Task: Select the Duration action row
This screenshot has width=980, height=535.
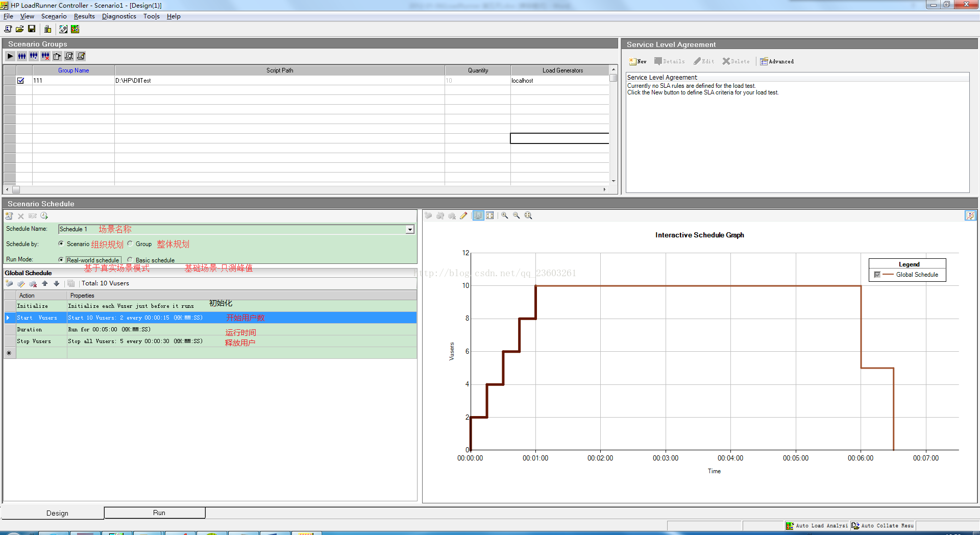Action: [210, 329]
